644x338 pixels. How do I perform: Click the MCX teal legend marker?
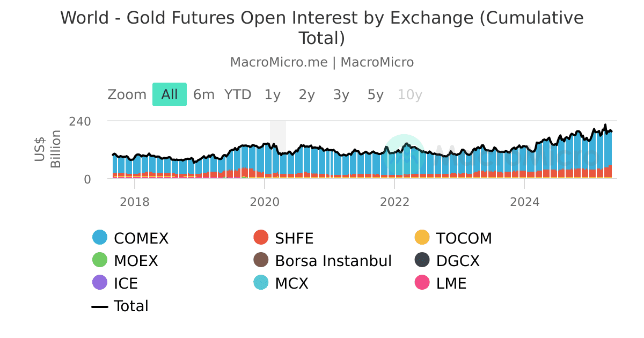261,283
